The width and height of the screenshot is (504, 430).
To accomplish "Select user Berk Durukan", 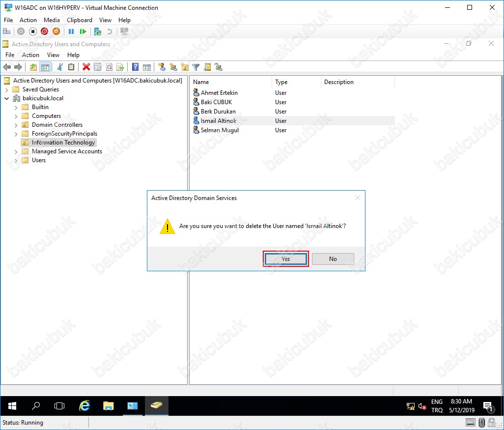I will click(218, 111).
